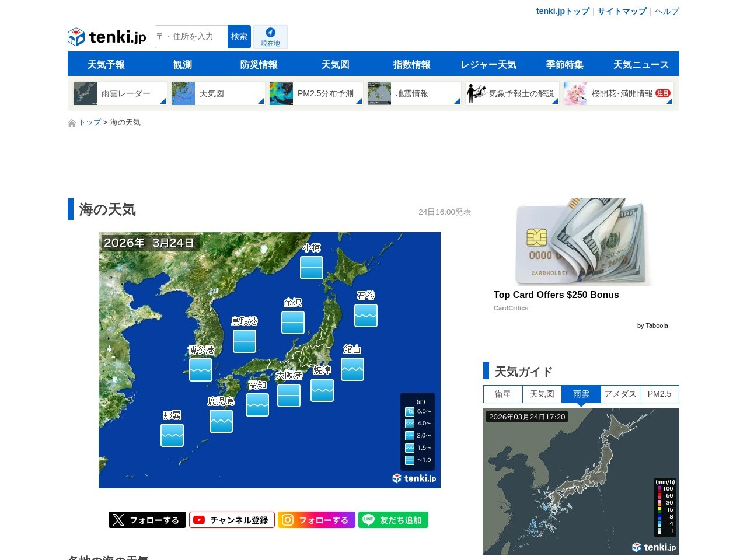Switch to the 衛星 tab in 天気ガイド
Screen dimensions: 747x560
point(502,394)
